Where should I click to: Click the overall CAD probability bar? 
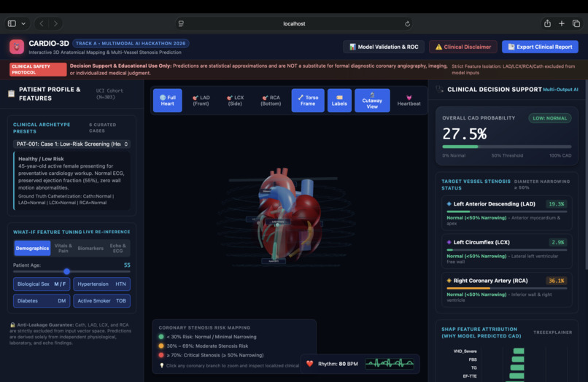click(x=506, y=147)
